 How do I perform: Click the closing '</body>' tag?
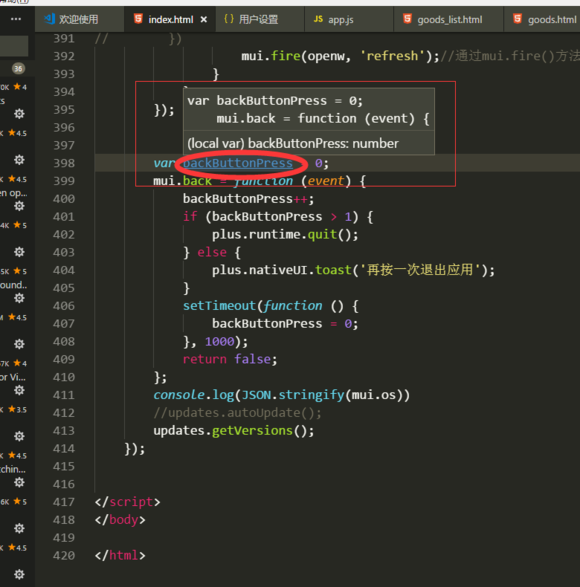120,520
